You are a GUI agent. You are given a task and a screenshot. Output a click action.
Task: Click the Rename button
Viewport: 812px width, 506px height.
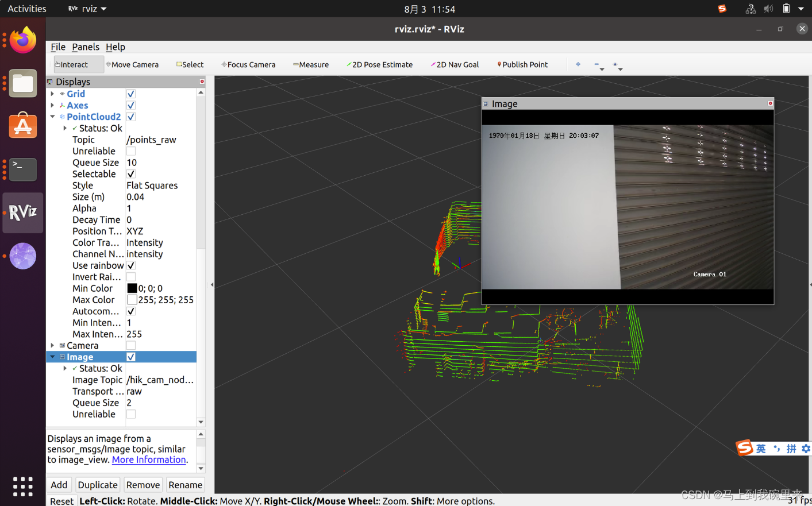[186, 485]
